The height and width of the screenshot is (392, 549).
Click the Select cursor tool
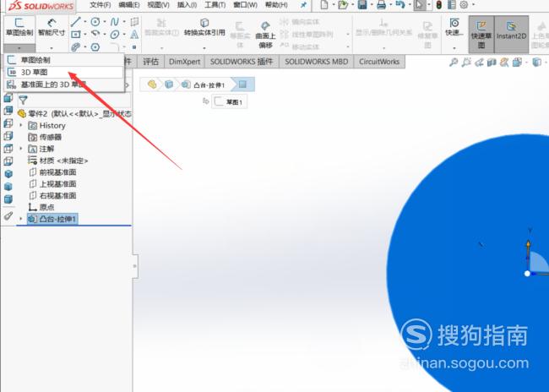tap(419, 5)
